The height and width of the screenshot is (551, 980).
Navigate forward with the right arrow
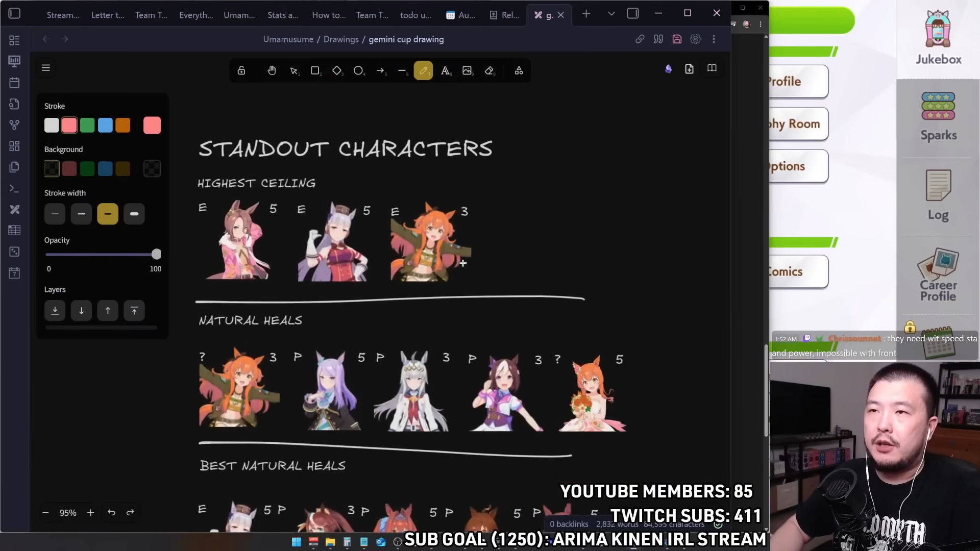coord(65,39)
